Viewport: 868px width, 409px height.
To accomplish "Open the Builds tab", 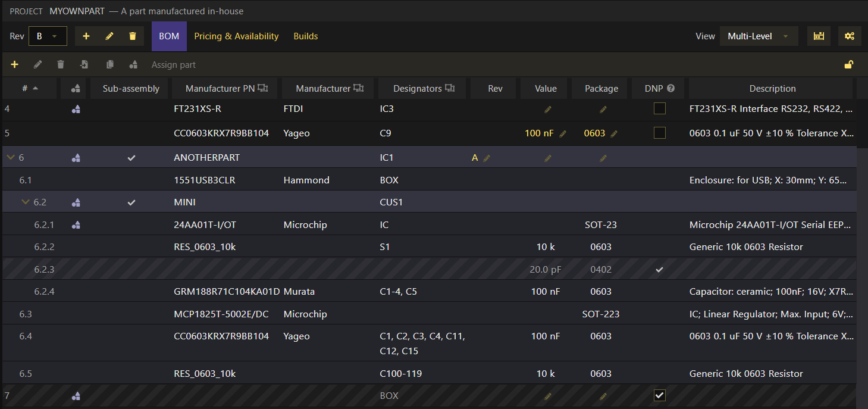I will coord(306,36).
